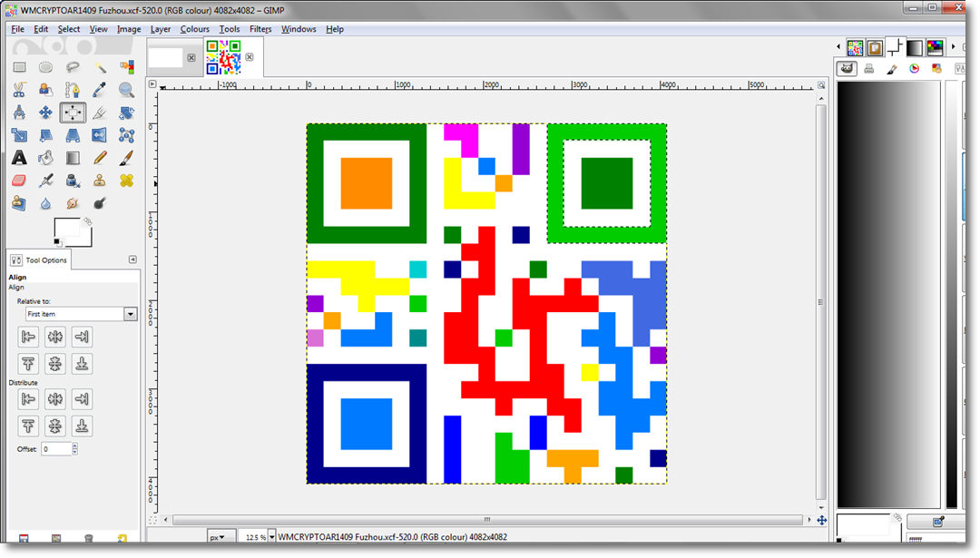Image resolution: width=980 pixels, height=558 pixels.
Task: Choose the Move tool
Action: click(45, 113)
